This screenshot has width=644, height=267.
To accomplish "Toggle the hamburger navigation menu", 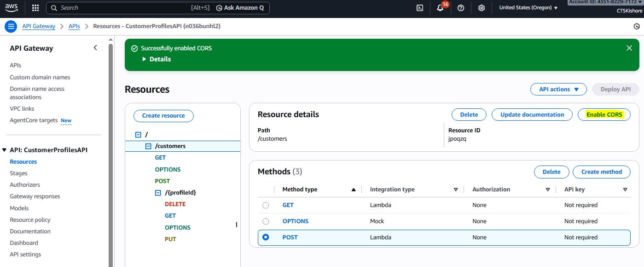I will tap(11, 26).
